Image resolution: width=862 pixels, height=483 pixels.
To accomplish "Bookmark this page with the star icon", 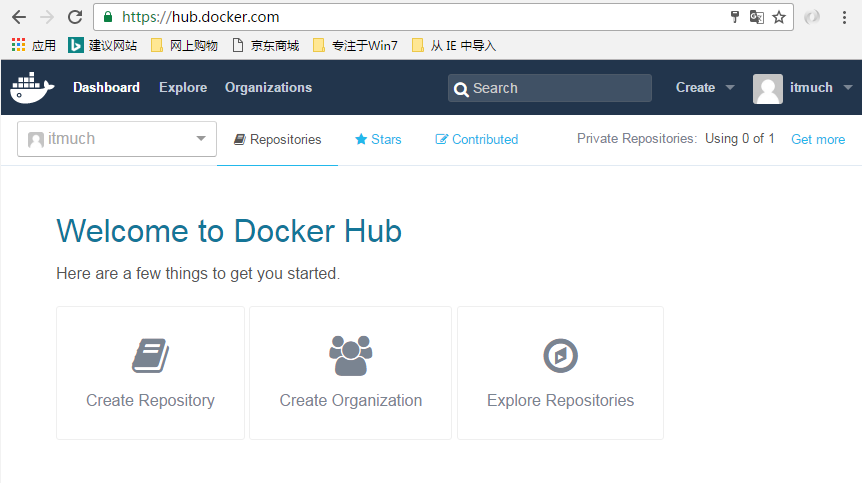I will tap(779, 17).
